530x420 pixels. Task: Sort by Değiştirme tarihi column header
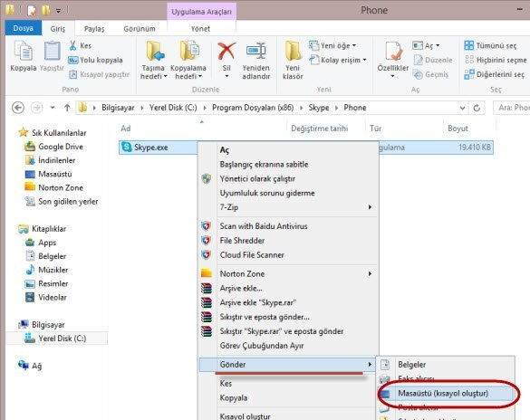tap(320, 129)
